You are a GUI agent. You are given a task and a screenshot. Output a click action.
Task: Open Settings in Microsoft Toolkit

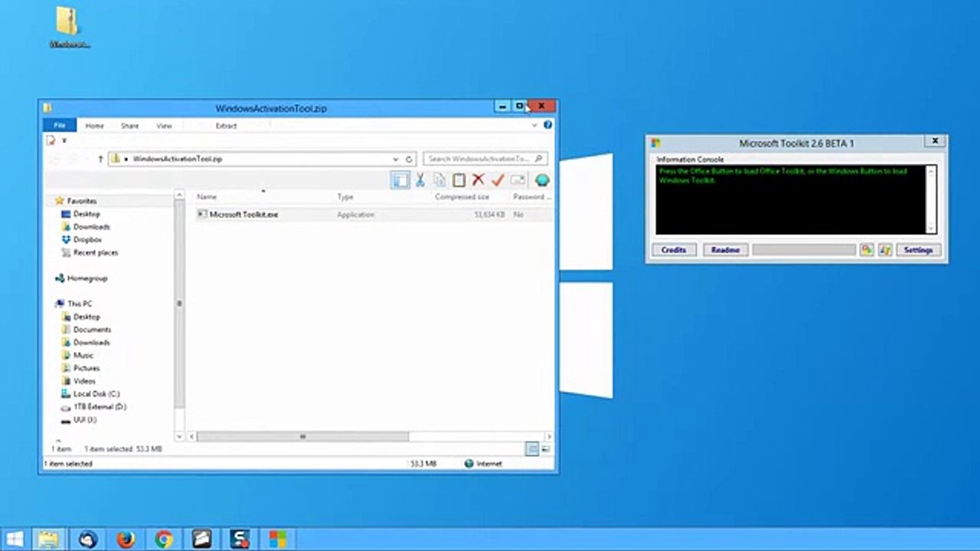click(x=918, y=250)
